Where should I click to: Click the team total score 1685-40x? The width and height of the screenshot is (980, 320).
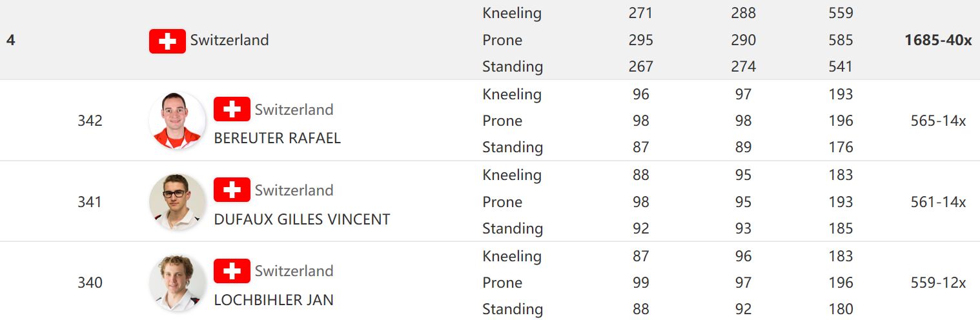(938, 40)
